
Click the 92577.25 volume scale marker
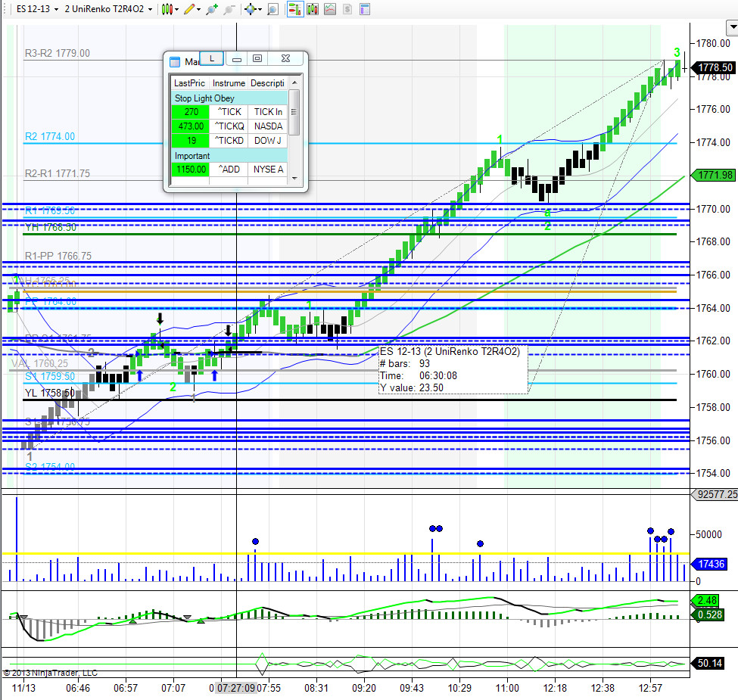tap(716, 494)
